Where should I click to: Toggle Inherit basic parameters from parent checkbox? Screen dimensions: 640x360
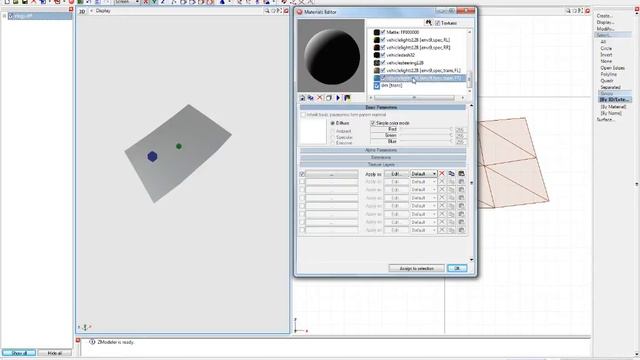pos(303,115)
